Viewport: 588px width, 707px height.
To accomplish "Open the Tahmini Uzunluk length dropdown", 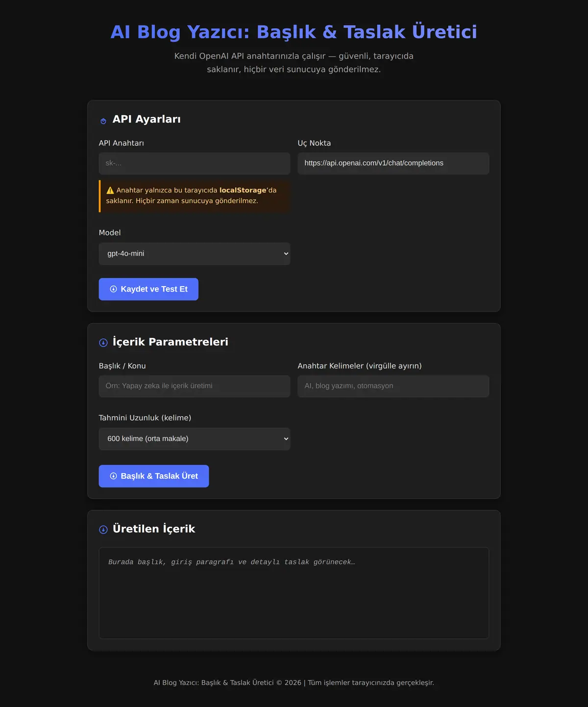I will [195, 439].
